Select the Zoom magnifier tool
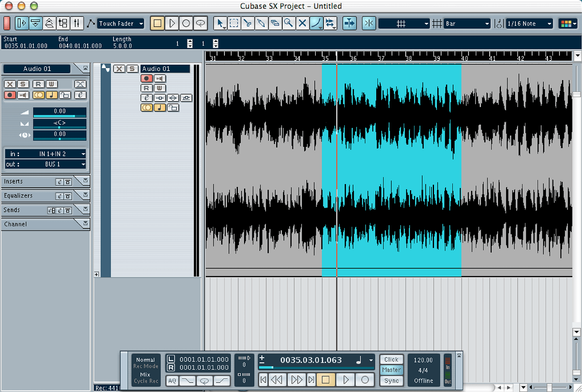Screen dimensions: 582x392 289,23
